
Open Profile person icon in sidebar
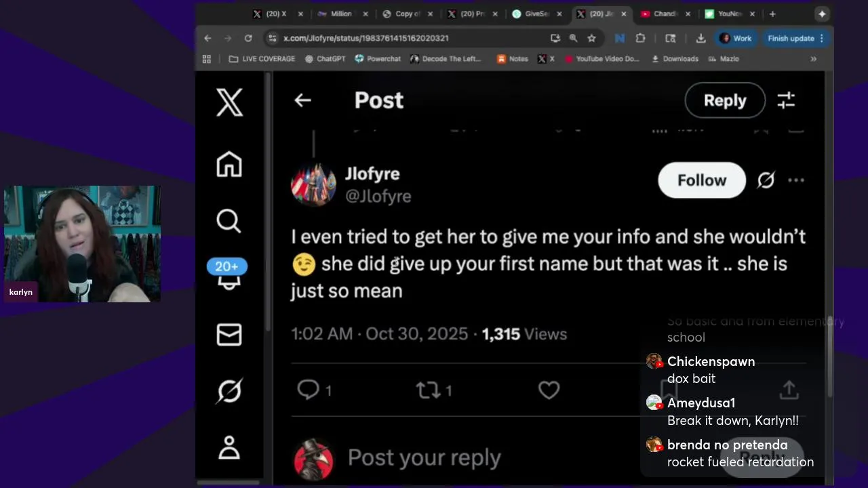point(229,447)
